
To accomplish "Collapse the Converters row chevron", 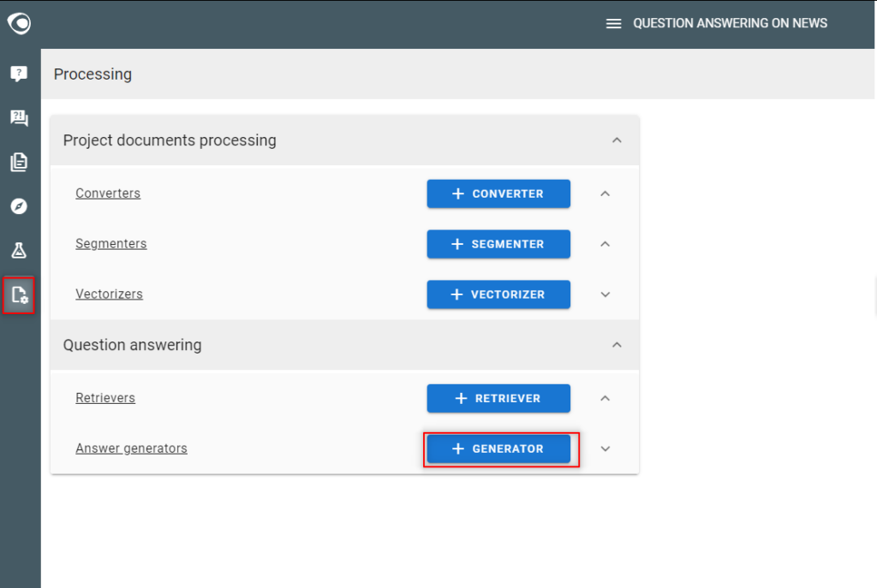I will pyautogui.click(x=606, y=193).
